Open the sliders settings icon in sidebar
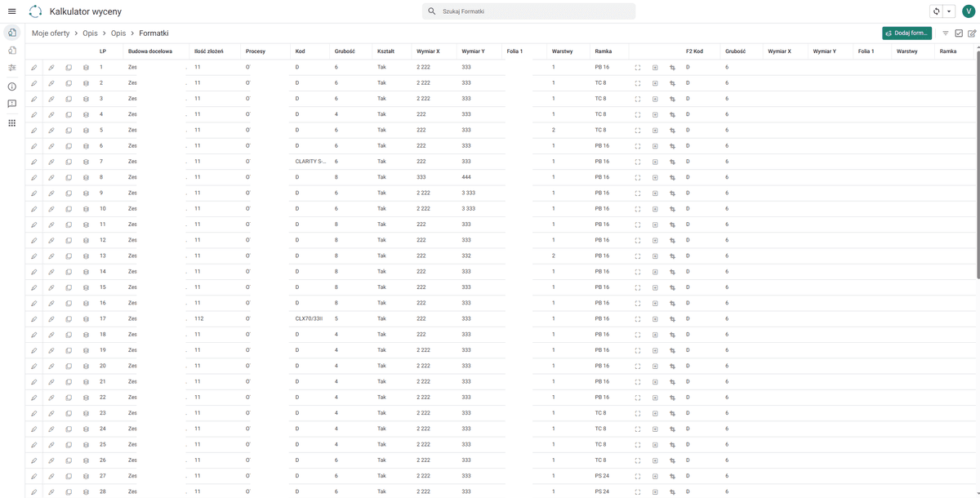The width and height of the screenshot is (980, 498). (11, 68)
